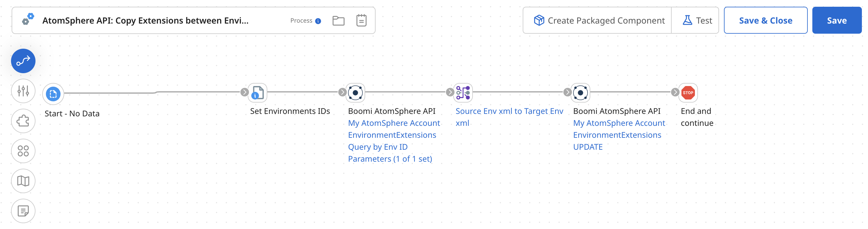Click the Save & Close button

pos(766,20)
